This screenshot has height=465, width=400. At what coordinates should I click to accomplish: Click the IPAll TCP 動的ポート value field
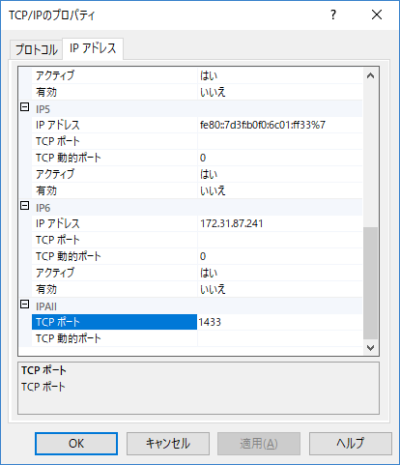279,338
